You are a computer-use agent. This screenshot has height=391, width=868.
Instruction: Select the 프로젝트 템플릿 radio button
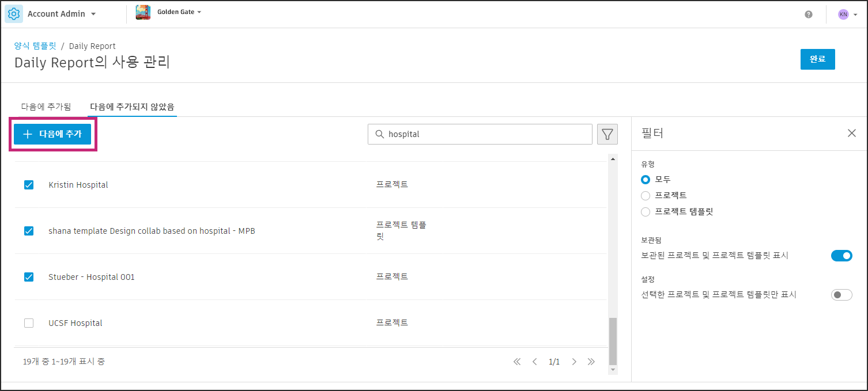[645, 211]
